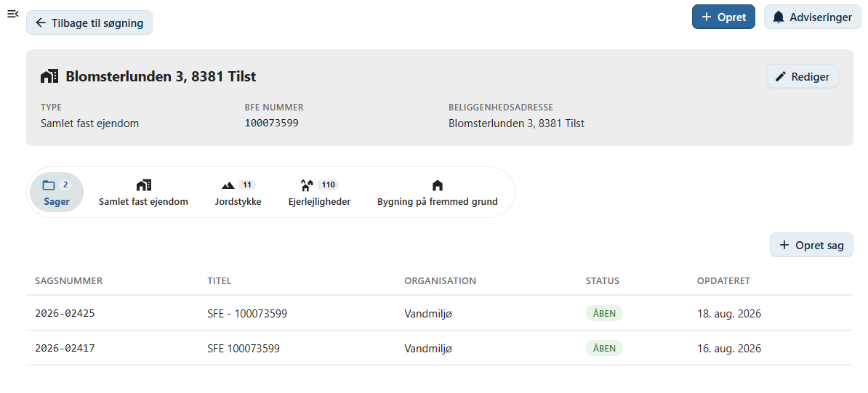
Task: Click the plus icon on Opret
Action: click(706, 17)
